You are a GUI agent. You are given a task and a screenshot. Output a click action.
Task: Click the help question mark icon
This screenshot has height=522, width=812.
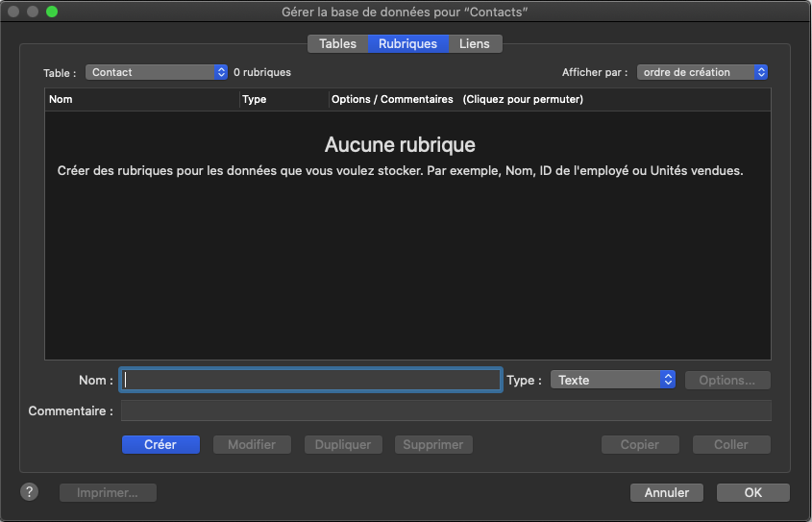pyautogui.click(x=30, y=491)
